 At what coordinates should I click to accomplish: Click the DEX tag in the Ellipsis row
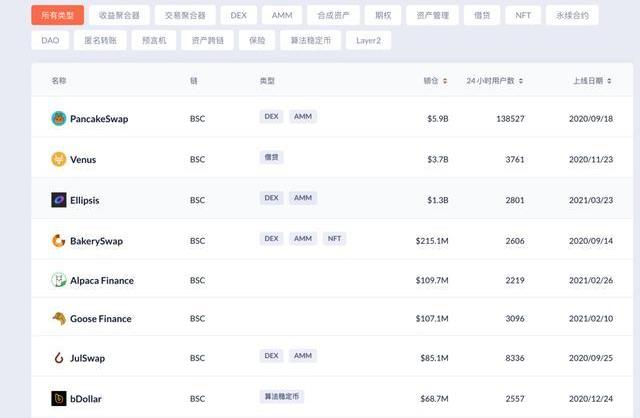(271, 198)
